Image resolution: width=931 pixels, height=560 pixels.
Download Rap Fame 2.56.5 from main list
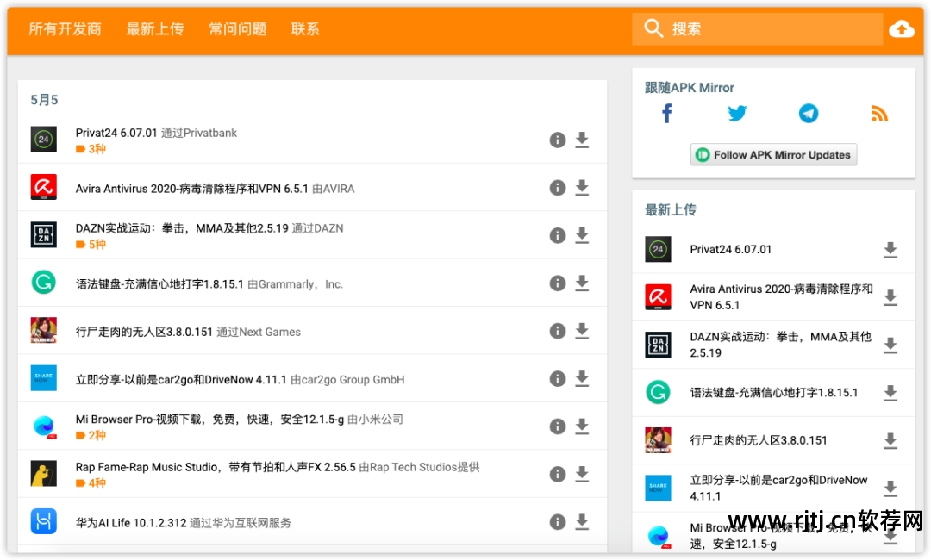tap(582, 474)
